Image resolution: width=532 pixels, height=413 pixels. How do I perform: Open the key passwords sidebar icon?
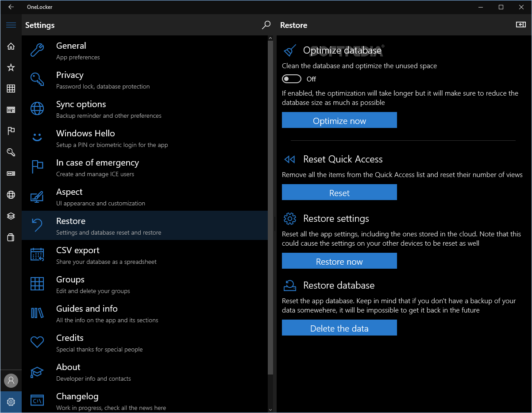click(x=11, y=152)
